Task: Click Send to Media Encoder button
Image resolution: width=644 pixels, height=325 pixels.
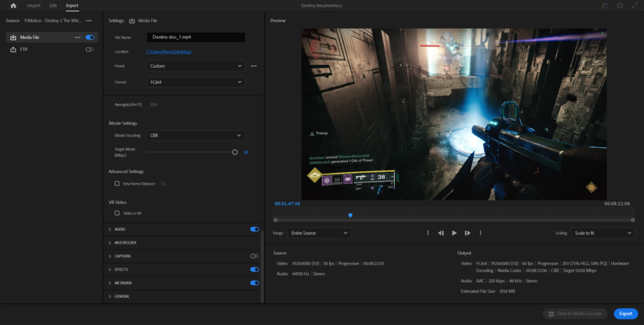Action: 575,314
